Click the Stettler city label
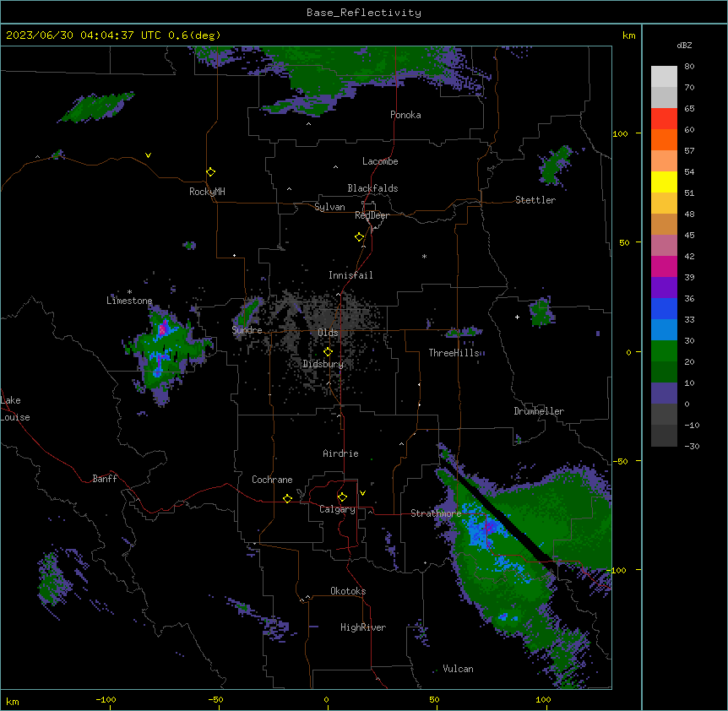Screen dimensions: 728x711 pyautogui.click(x=535, y=200)
